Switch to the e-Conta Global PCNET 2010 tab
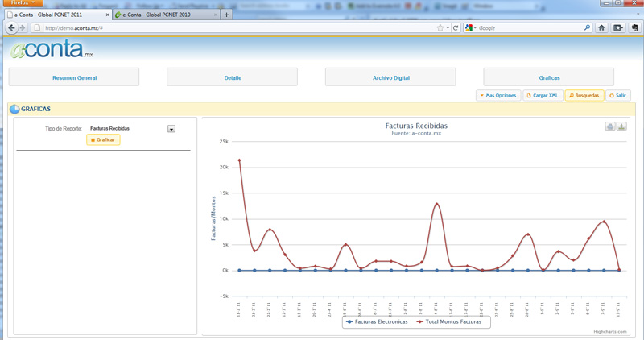 (x=166, y=15)
